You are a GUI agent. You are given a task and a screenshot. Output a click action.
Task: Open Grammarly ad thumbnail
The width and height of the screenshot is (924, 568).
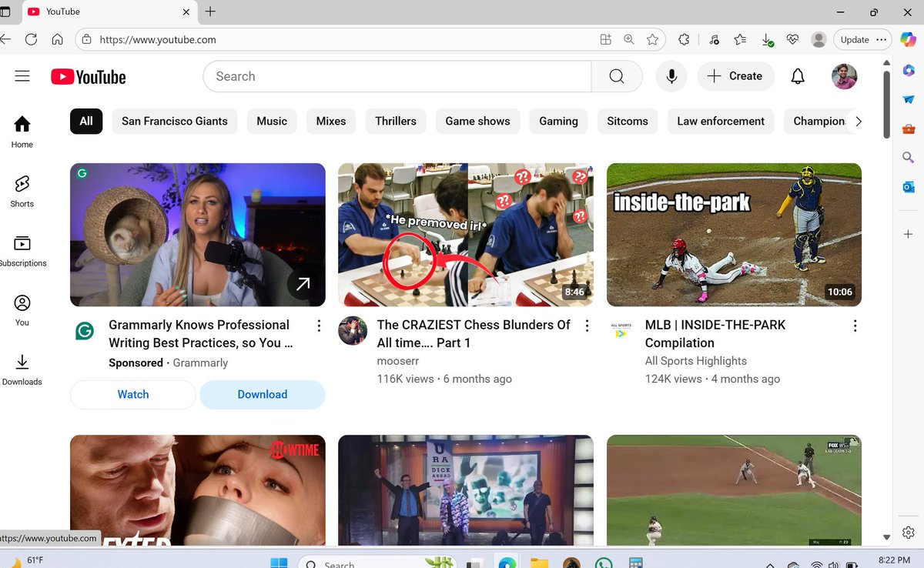198,235
